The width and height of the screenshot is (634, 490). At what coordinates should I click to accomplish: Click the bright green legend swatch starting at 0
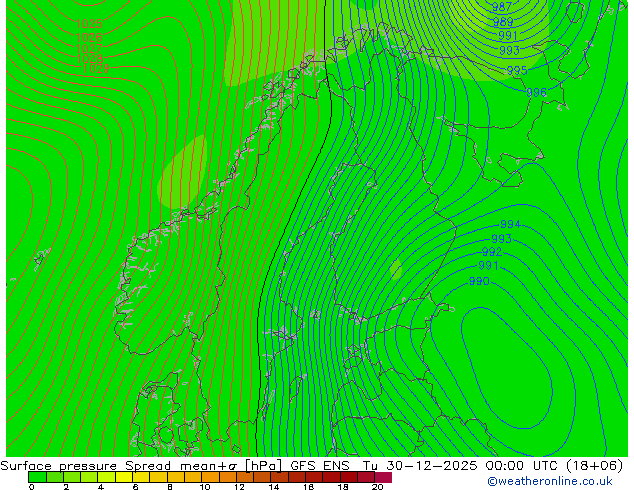tap(37, 477)
